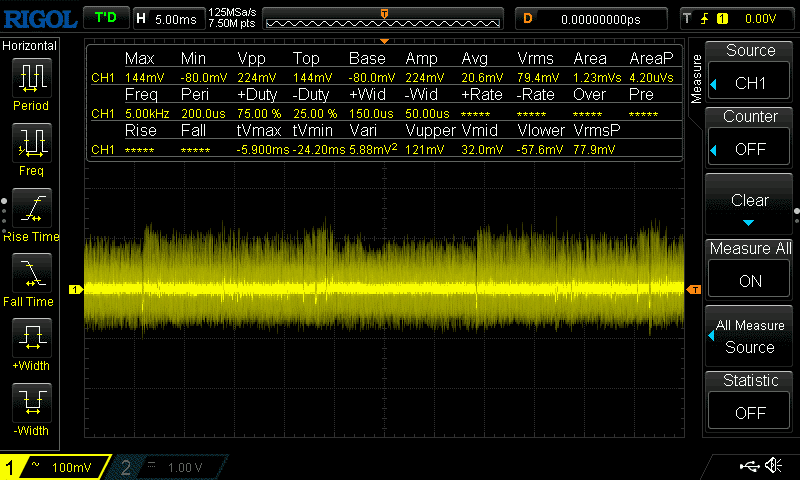Click the orange trigger level marker
Image resolution: width=800 pixels, height=480 pixels.
693,290
